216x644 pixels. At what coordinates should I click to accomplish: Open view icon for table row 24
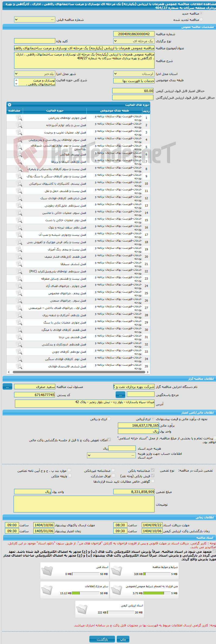19,286
